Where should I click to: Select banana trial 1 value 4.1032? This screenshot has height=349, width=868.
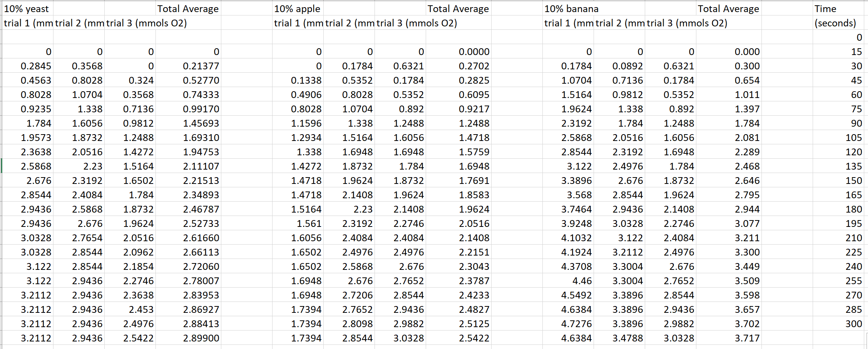568,238
